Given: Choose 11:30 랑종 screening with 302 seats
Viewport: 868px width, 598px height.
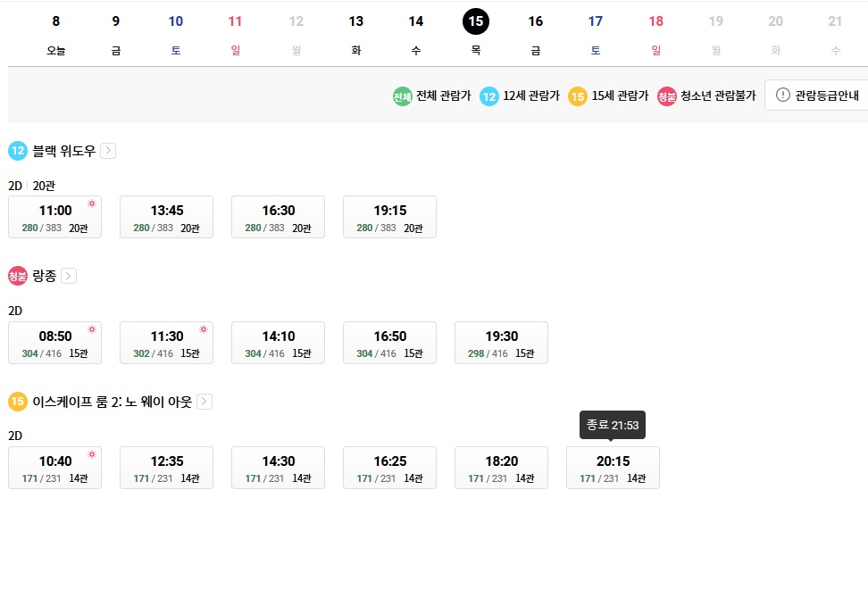Looking at the screenshot, I should click(x=167, y=343).
